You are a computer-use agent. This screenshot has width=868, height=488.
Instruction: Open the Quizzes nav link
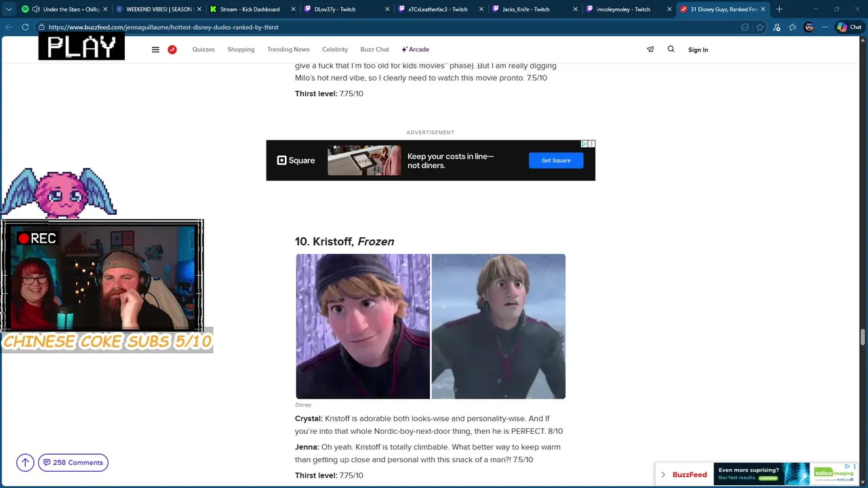click(203, 49)
